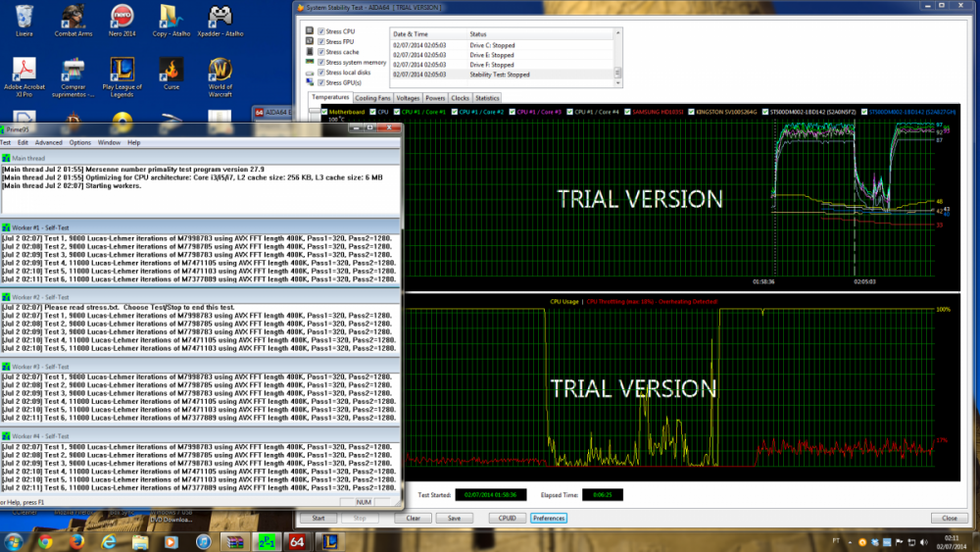
Task: Click the Prime95 taskbar icon
Action: pyautogui.click(x=267, y=541)
